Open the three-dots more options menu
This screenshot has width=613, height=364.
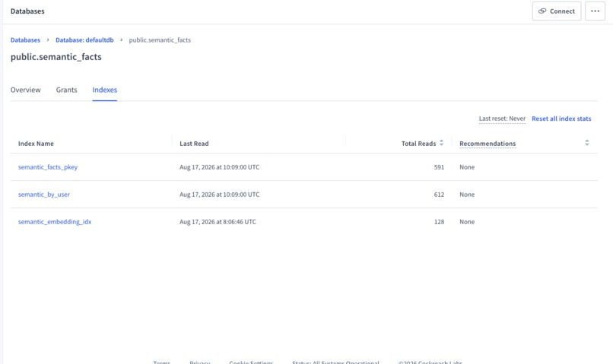[x=595, y=11]
